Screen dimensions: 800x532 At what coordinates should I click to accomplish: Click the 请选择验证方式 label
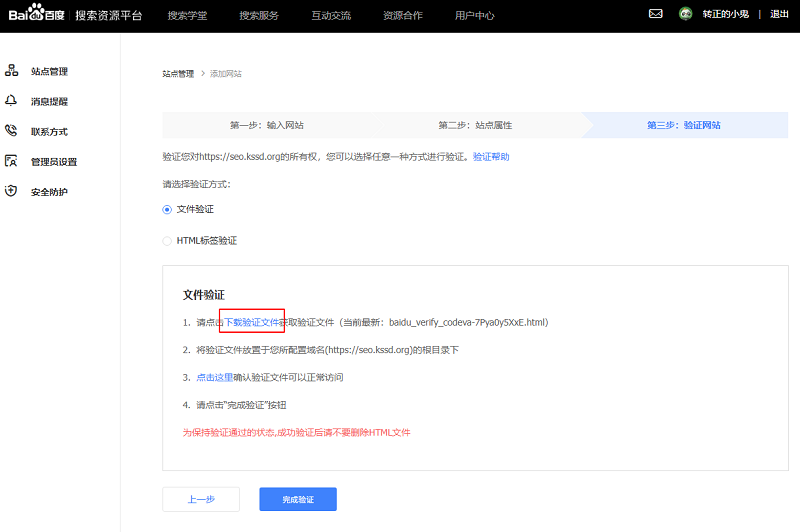tap(196, 184)
